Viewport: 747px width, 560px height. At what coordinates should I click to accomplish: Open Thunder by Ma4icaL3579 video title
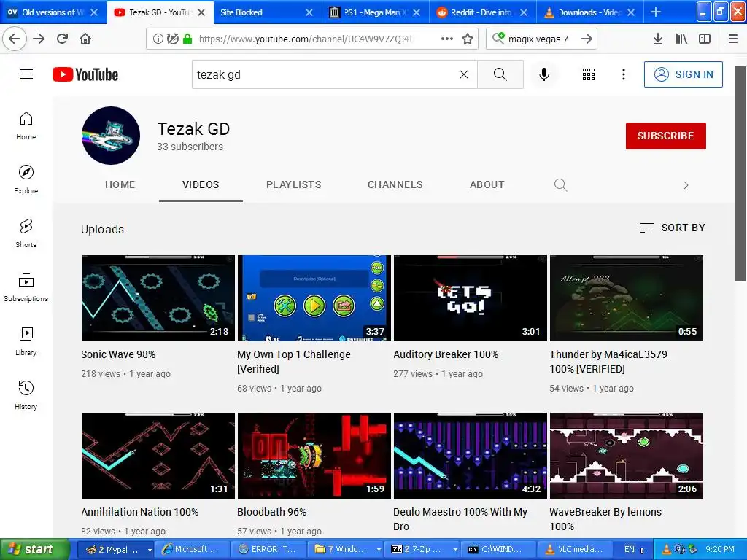[608, 362]
